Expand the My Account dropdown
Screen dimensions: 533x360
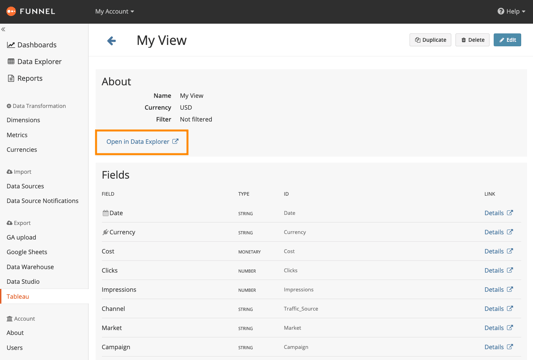coord(115,12)
